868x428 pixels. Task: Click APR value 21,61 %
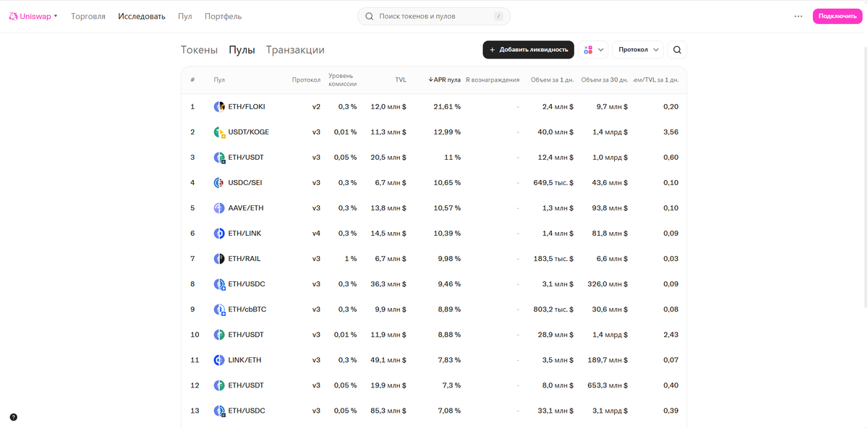pos(447,107)
